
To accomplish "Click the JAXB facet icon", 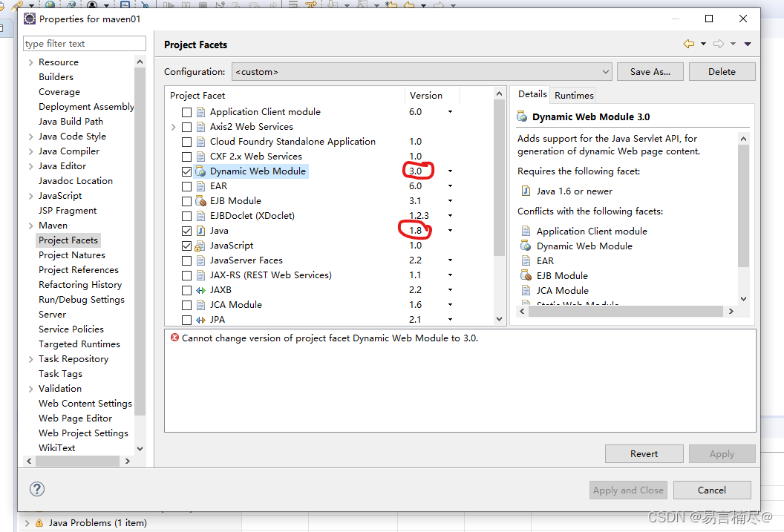I will tap(200, 290).
